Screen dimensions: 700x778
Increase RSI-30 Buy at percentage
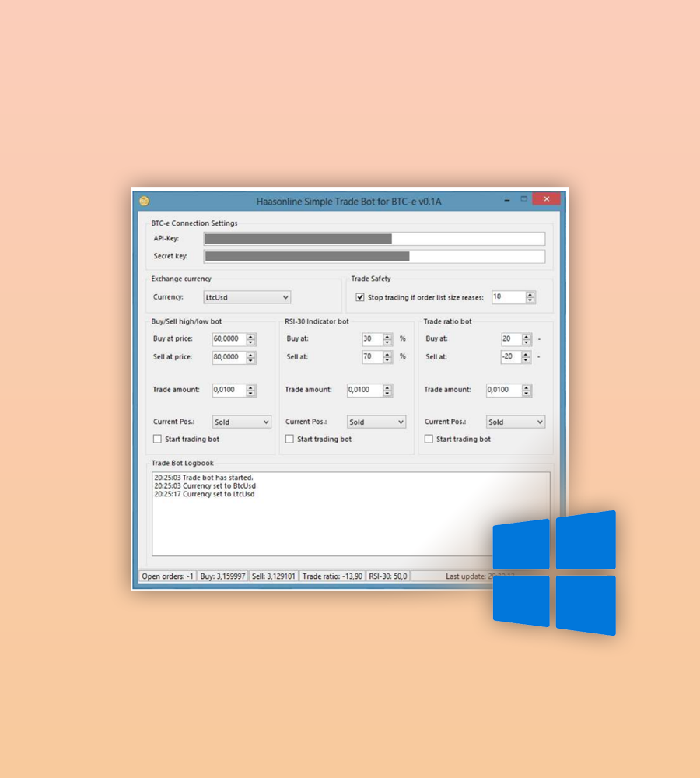click(387, 336)
